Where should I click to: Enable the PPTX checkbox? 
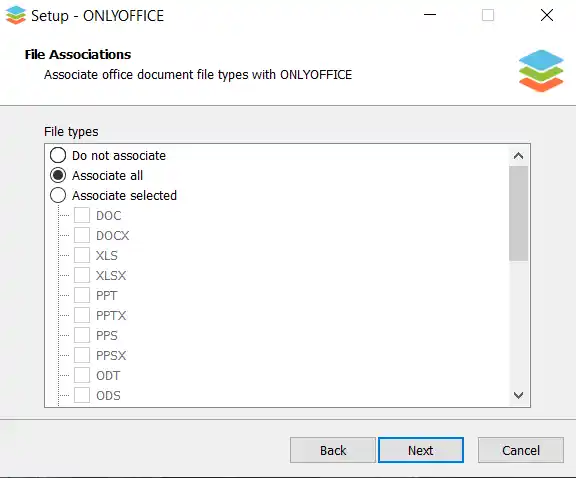click(x=82, y=315)
